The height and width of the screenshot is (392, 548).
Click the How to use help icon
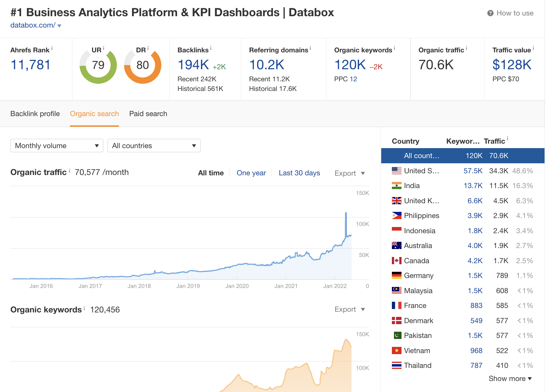click(x=490, y=13)
